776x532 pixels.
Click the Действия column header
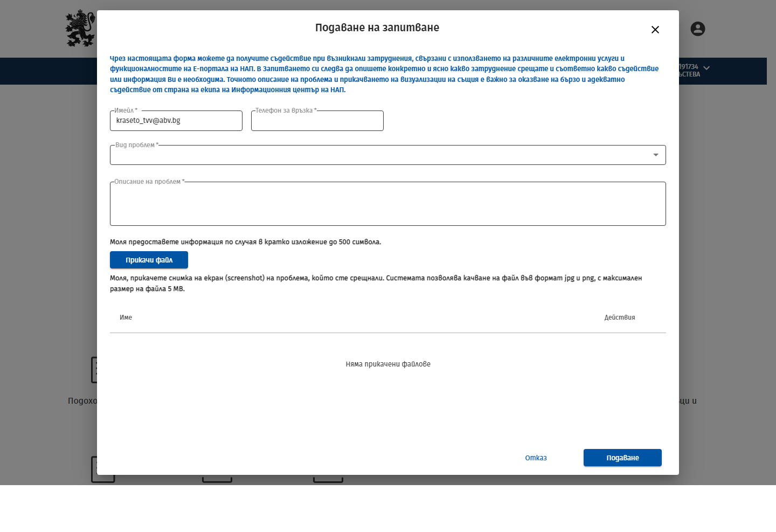click(620, 317)
